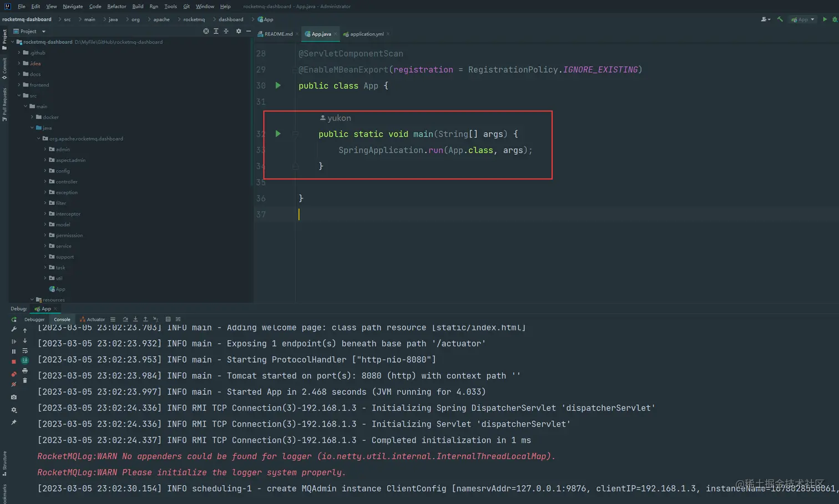Toggle soft-wrap in the console
839x504 pixels.
(25, 350)
